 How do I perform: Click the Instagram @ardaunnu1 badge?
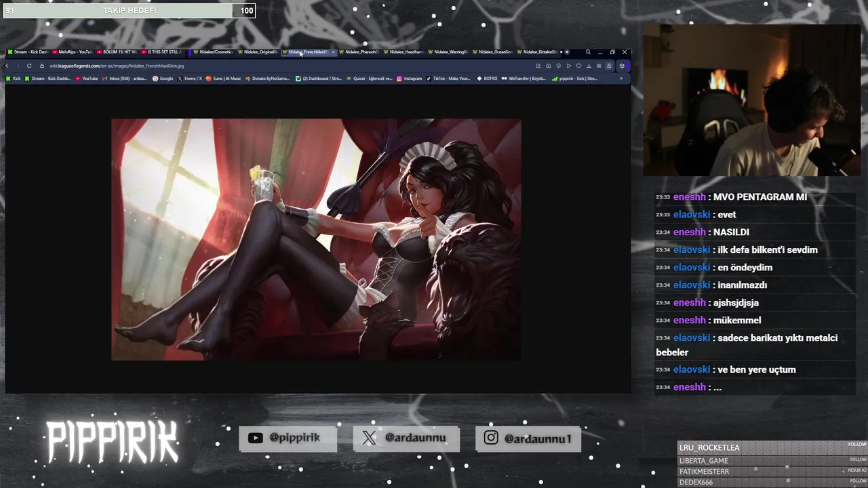528,438
